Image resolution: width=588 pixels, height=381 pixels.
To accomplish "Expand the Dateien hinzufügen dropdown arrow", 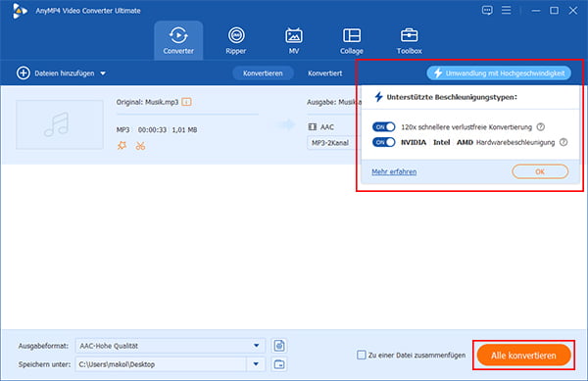I will tap(103, 73).
